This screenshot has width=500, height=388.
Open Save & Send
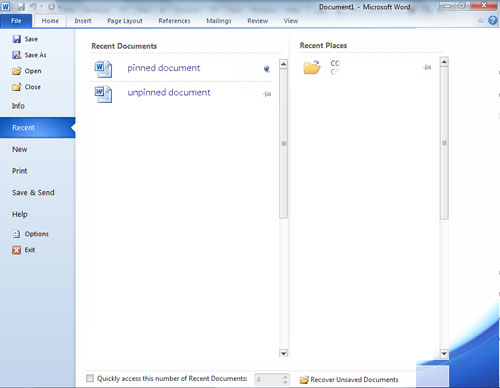[33, 193]
